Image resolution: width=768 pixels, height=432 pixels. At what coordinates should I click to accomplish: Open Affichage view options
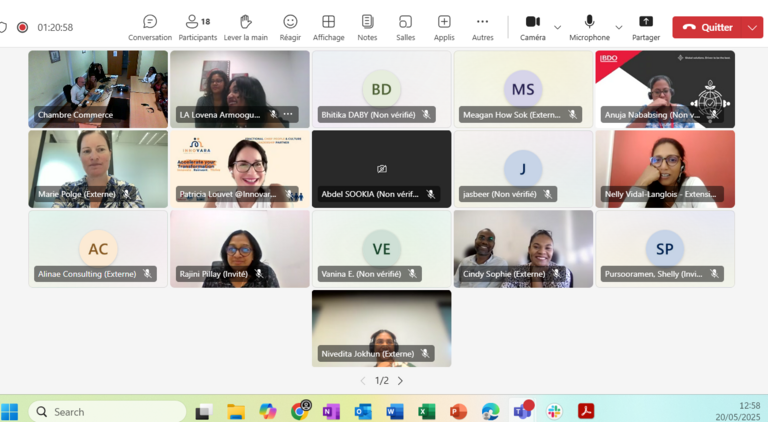pyautogui.click(x=328, y=27)
